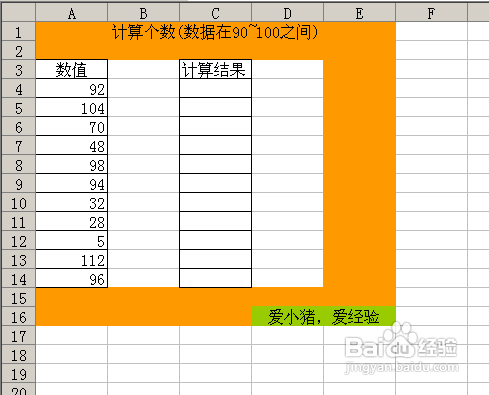Viewport: 489px width, 395px height.
Task: Select row 16 header
Action: point(19,317)
